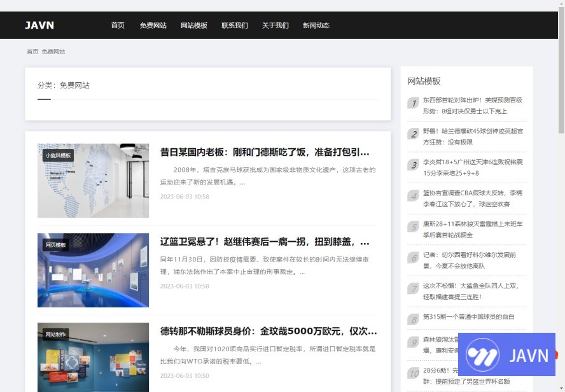This screenshot has width=565, height=392.
Task: Click the floating blue JAVN logo banner
Action: (x=506, y=354)
